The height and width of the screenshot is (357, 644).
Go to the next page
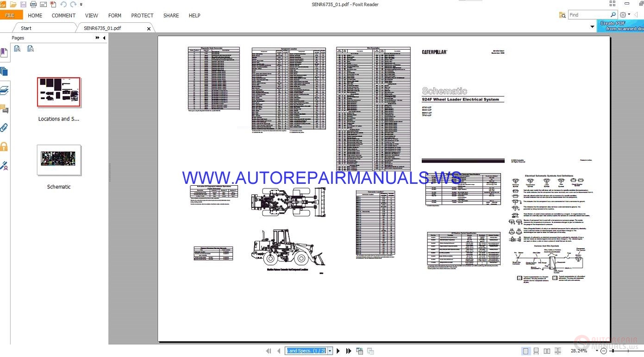(338, 351)
